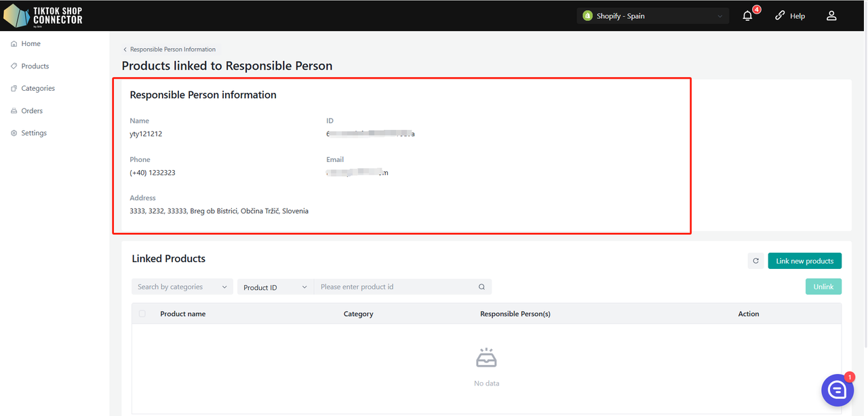This screenshot has width=868, height=416.
Task: Open the Product ID filter dropdown
Action: [275, 287]
